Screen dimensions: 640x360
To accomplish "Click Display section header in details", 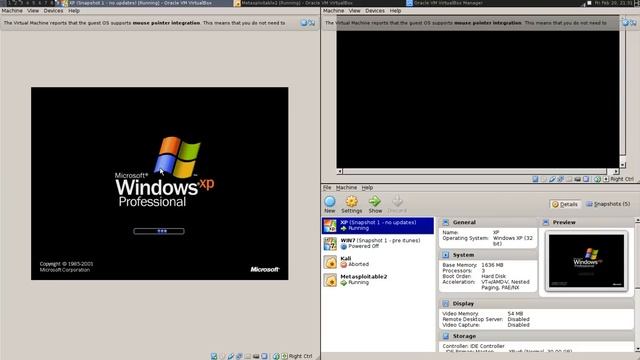I will click(x=536, y=304).
